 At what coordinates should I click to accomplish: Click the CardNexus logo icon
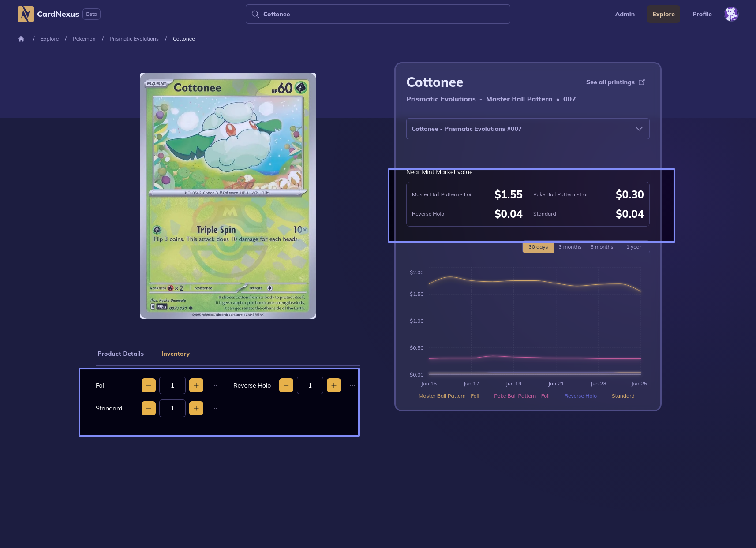[x=26, y=14]
